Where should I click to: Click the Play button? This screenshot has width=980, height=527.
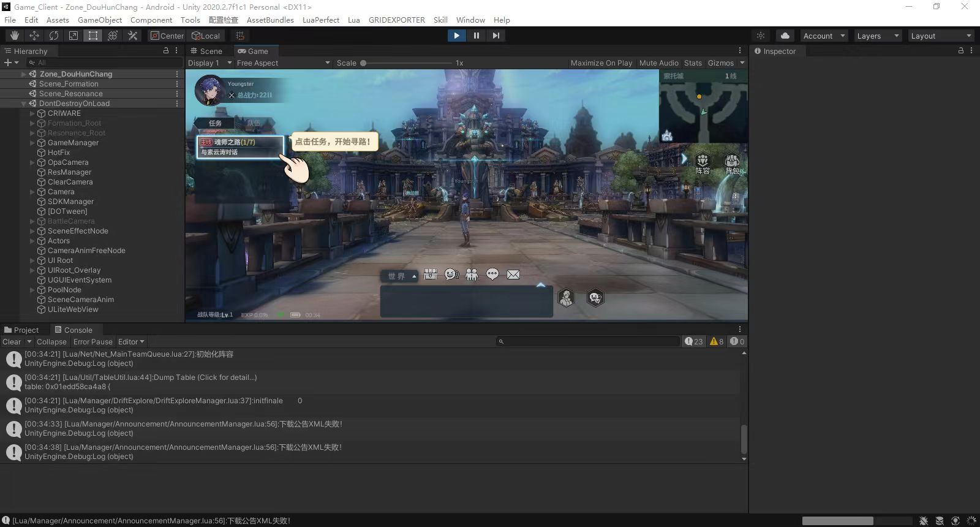click(x=456, y=36)
